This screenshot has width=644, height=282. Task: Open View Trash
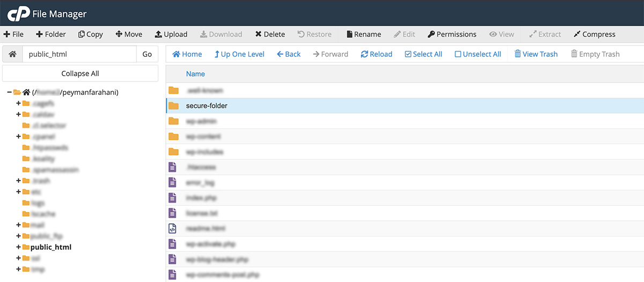click(x=536, y=54)
